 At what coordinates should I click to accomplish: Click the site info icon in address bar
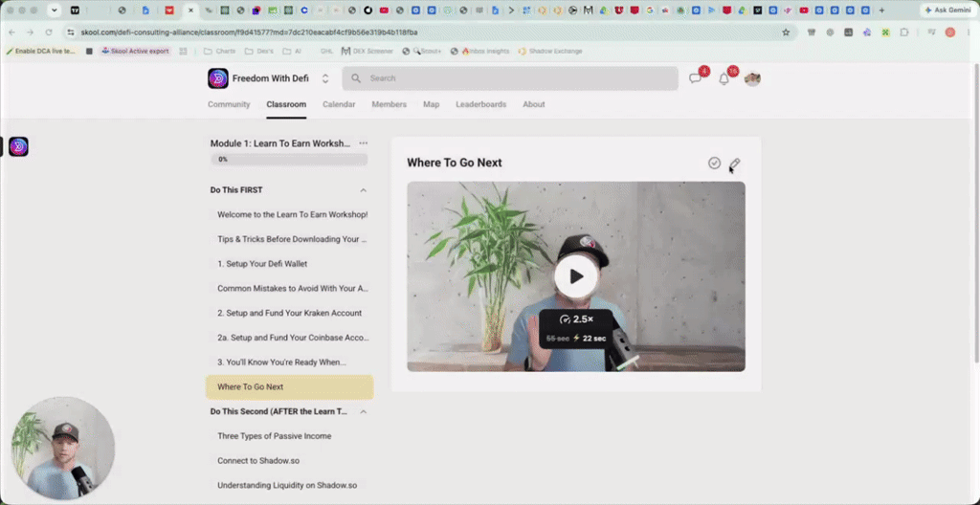[71, 33]
